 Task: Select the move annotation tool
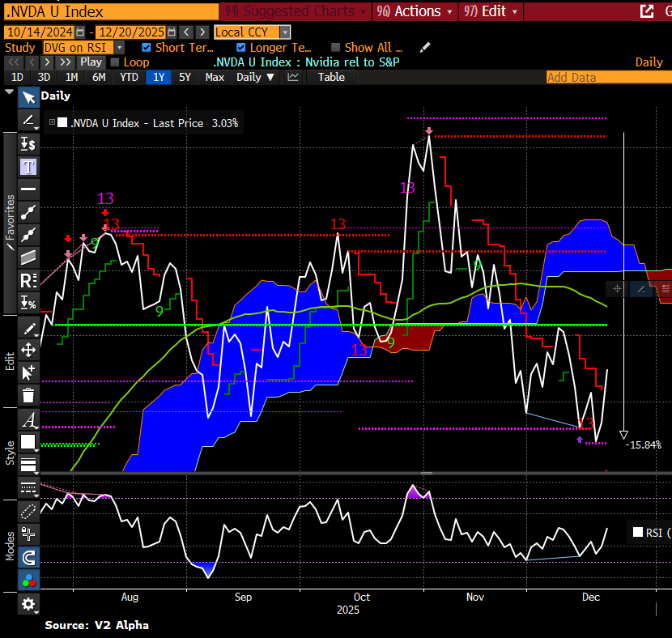(x=28, y=350)
